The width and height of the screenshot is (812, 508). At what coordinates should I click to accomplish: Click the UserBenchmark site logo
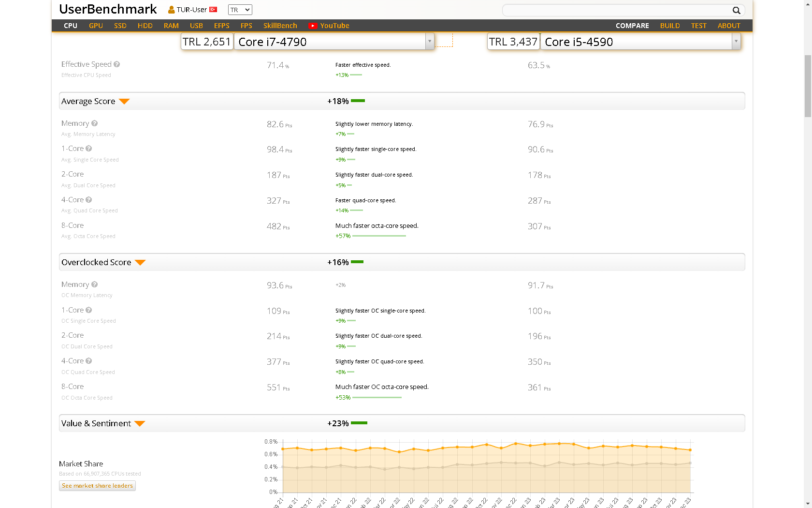(108, 9)
